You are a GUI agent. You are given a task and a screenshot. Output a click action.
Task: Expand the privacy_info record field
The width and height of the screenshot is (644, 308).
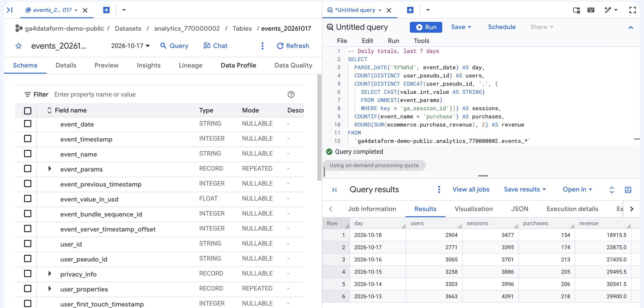(49, 273)
